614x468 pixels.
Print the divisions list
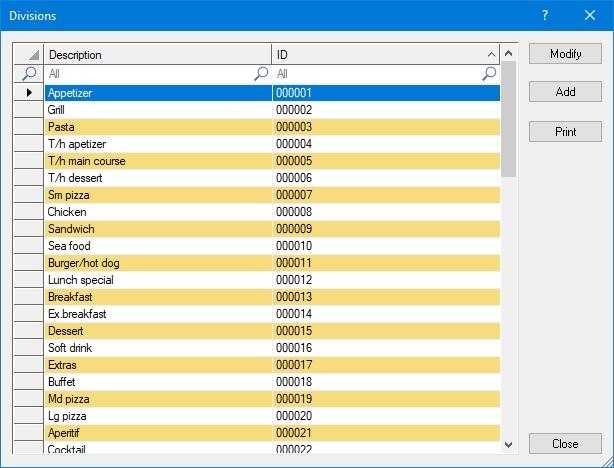coord(565,132)
